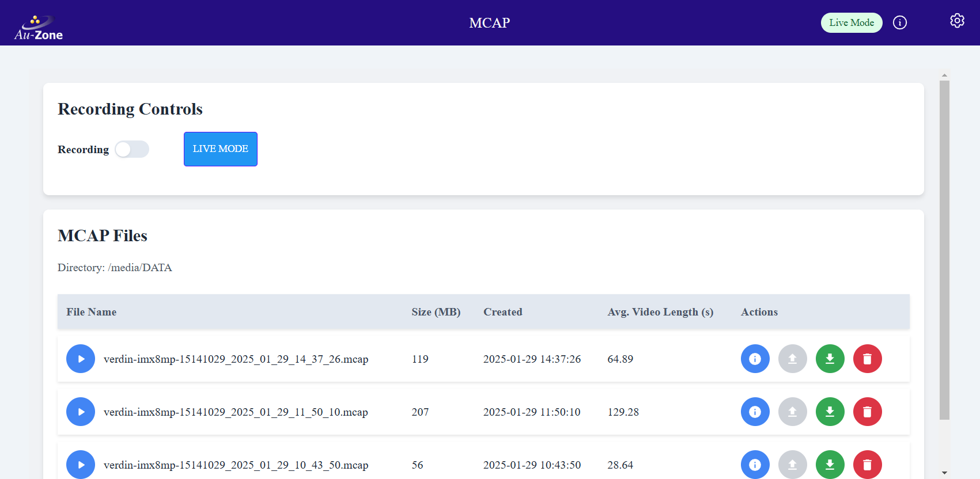This screenshot has height=479, width=980.
Task: Upload the 10_43_50.mcap file
Action: 793,465
